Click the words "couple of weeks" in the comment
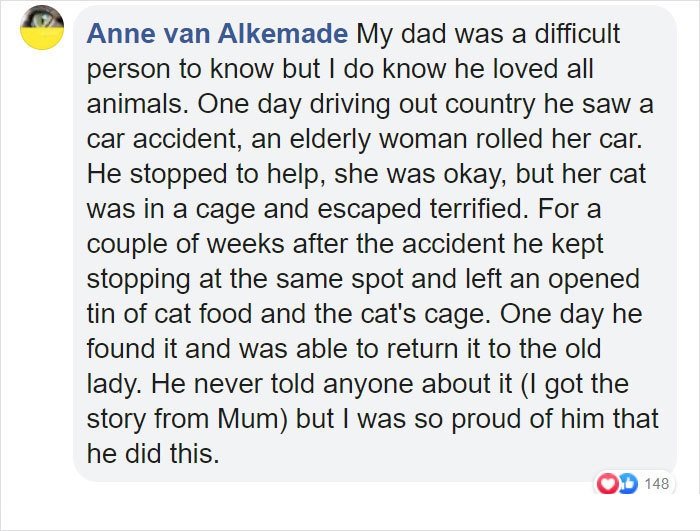 click(186, 243)
